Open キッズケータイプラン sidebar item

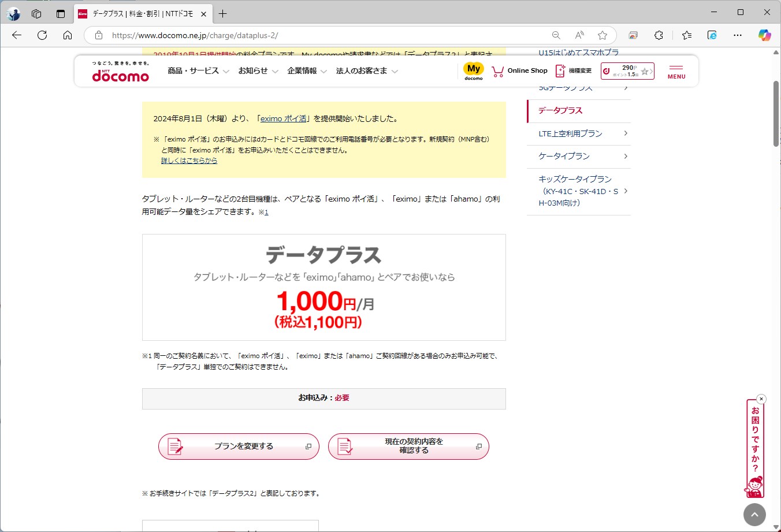coord(579,191)
